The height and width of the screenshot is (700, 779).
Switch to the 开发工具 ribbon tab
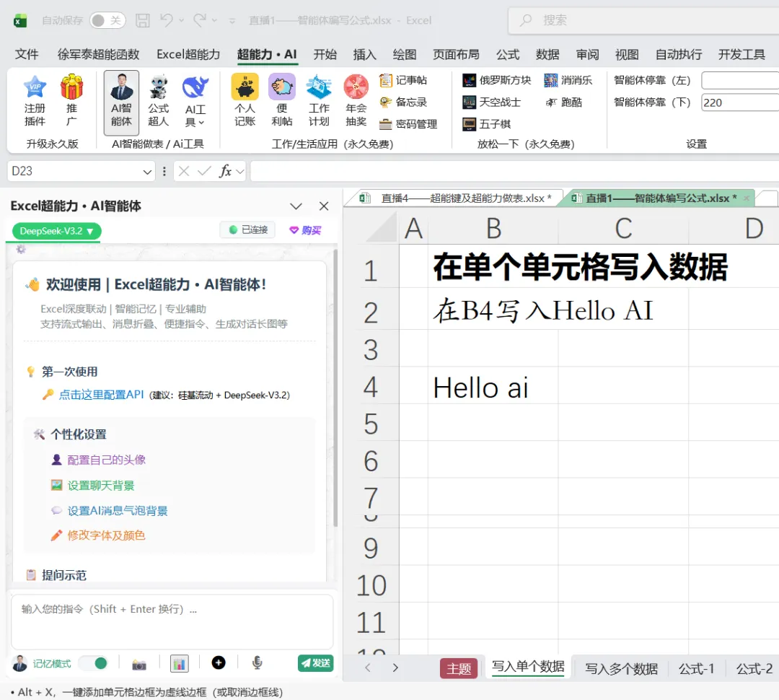click(741, 54)
